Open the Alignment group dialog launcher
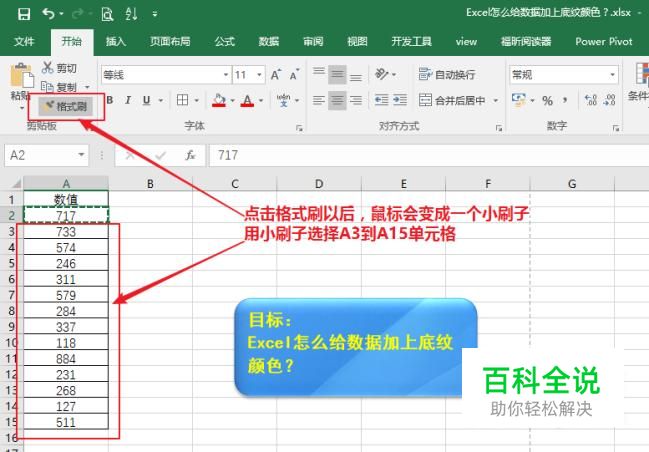The width and height of the screenshot is (649, 452). click(x=499, y=128)
